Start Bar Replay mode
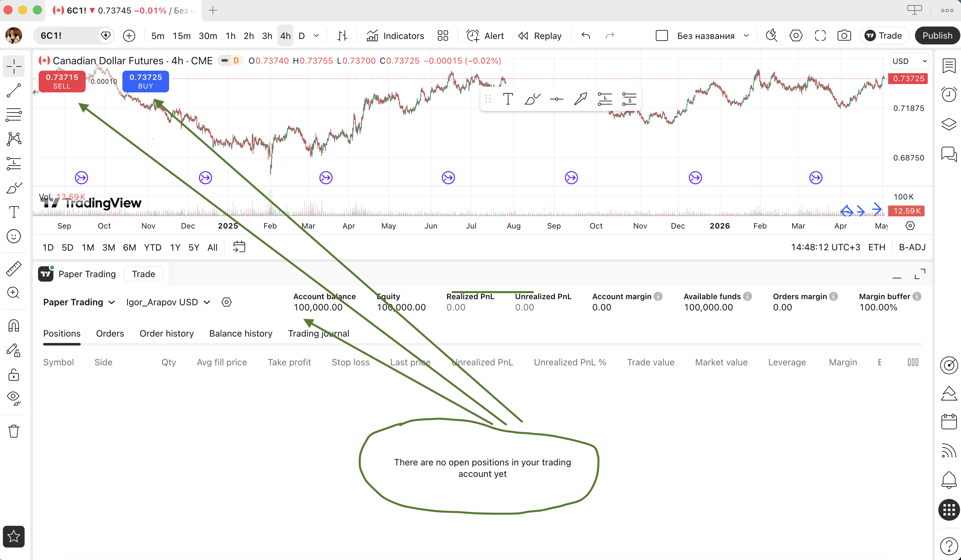The image size is (961, 560). [x=539, y=35]
